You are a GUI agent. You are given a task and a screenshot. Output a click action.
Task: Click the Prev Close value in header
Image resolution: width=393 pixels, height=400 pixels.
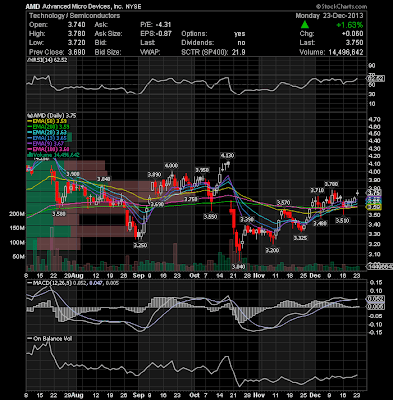[x=77, y=52]
